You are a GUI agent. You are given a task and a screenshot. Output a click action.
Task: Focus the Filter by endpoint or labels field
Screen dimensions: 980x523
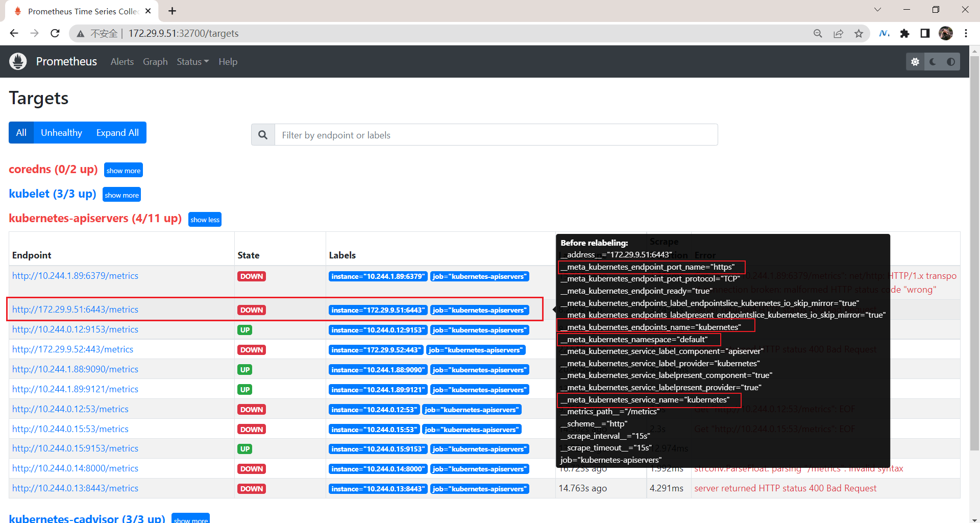click(496, 135)
